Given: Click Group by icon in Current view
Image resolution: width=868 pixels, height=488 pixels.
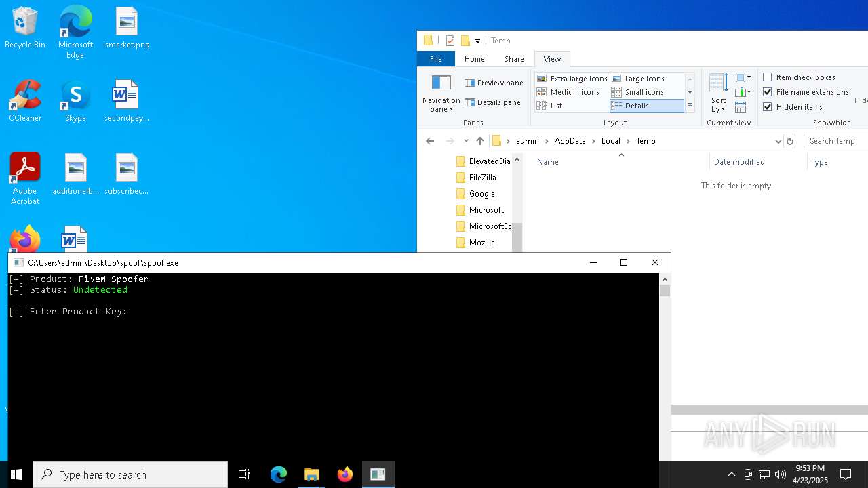Looking at the screenshot, I should click(743, 77).
